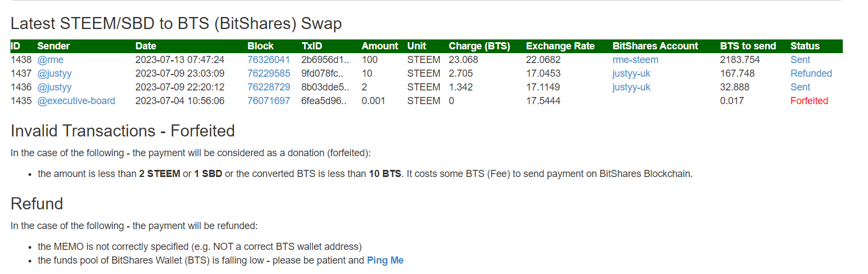This screenshot has width=868, height=274.
Task: Open @executive-board sender profile
Action: point(76,101)
